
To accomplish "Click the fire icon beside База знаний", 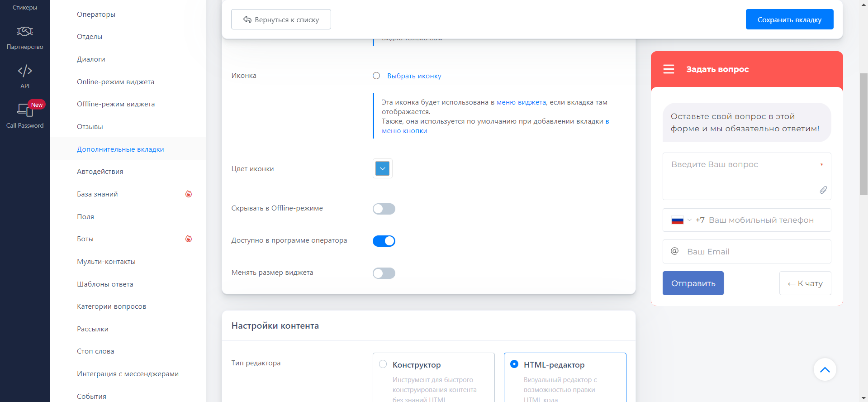I will [189, 194].
